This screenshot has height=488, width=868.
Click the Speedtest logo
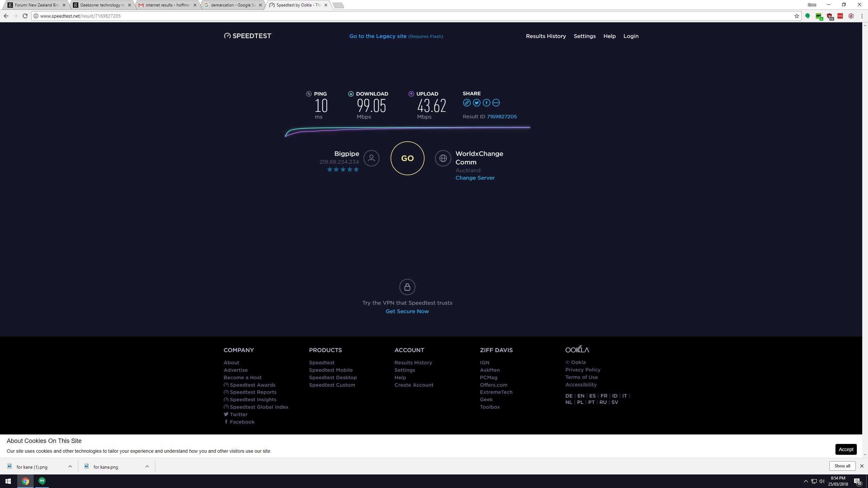point(248,36)
